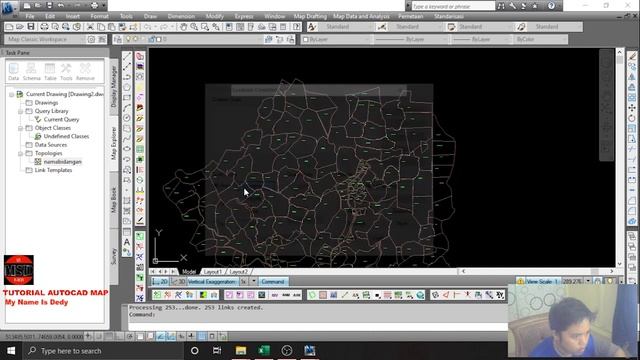Open the Display Manager side tab

tap(113, 86)
